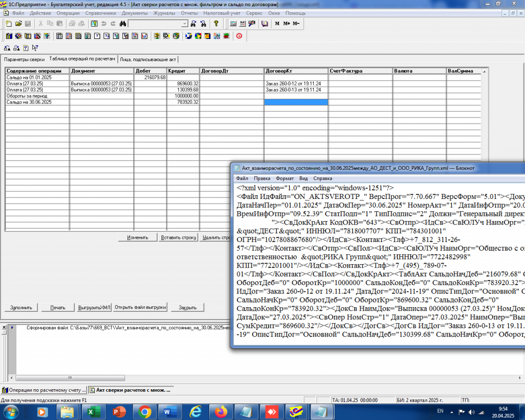Viewport: 525px width, 420px height.
Task: Click the arrow with question mark context help icon
Action: (x=35, y=48)
